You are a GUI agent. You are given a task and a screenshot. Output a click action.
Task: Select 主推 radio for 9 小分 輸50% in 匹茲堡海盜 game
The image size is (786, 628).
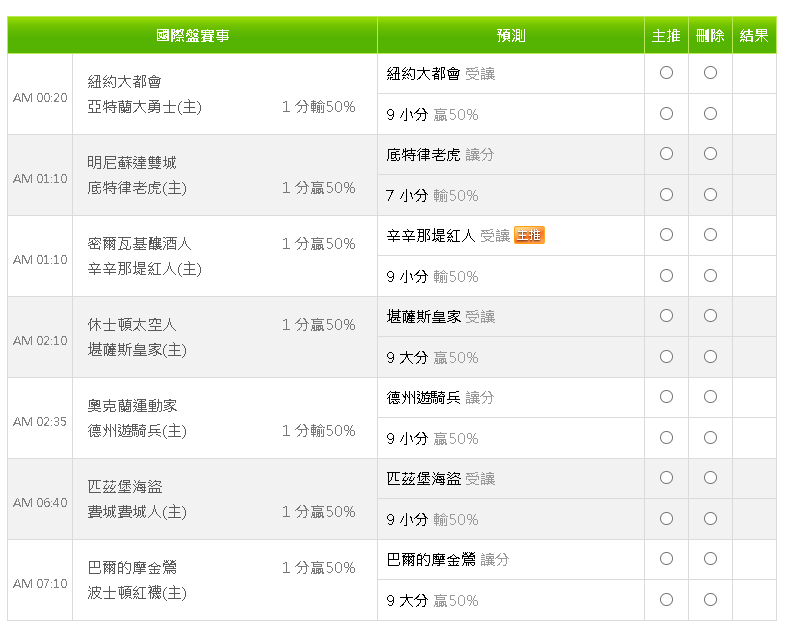pos(666,519)
